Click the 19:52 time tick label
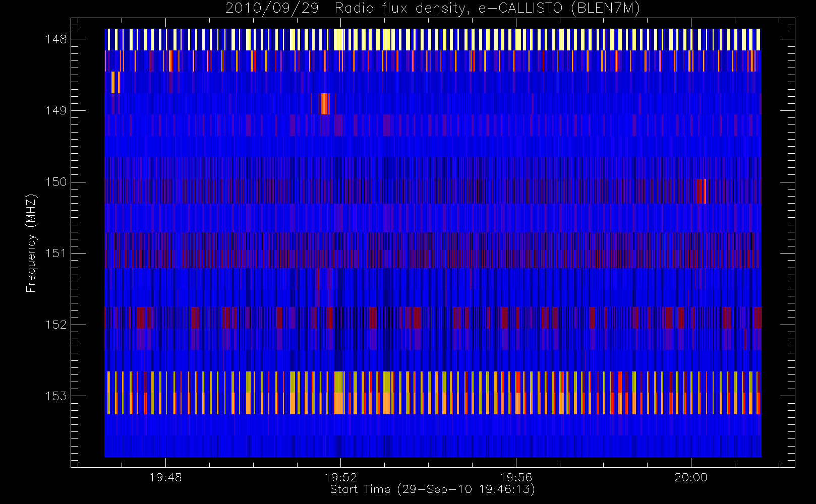Viewport: 816px width, 504px height. point(340,477)
